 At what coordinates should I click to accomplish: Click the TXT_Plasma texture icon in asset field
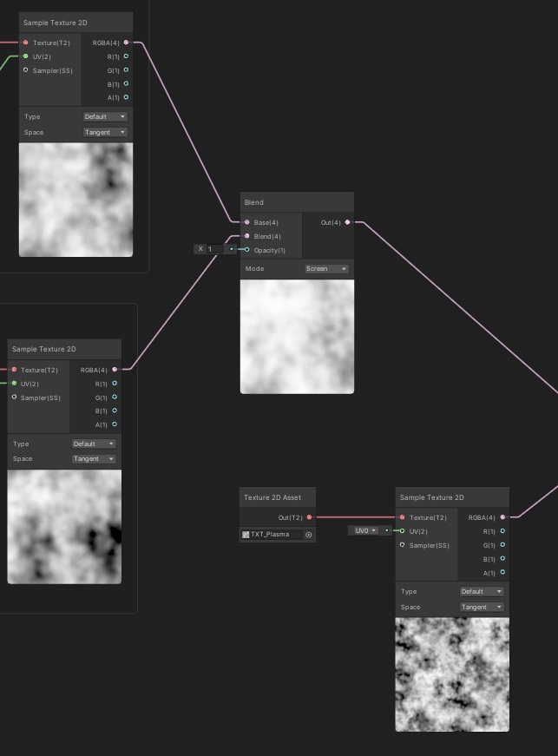tap(246, 535)
